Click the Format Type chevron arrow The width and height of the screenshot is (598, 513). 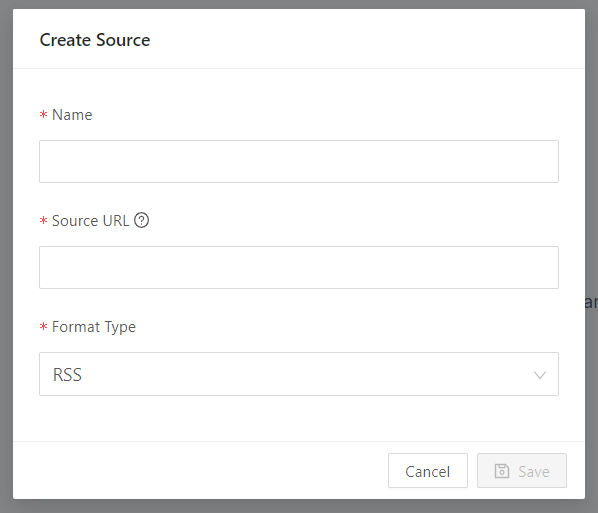pyautogui.click(x=540, y=375)
